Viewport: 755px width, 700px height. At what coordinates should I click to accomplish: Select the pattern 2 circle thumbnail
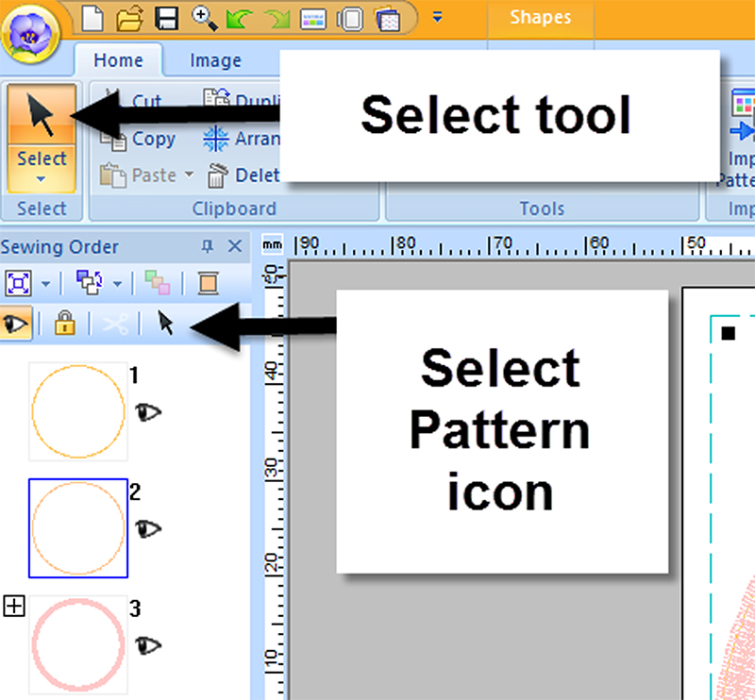78,527
